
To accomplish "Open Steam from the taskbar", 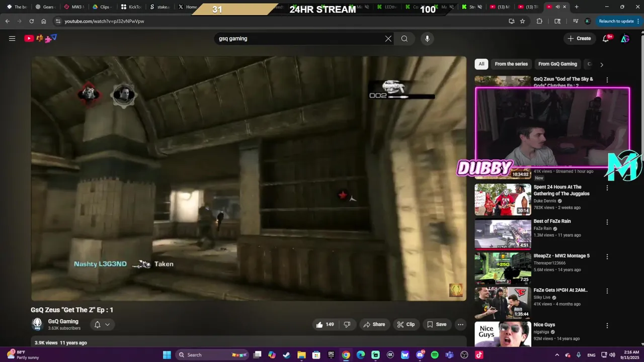I will pyautogui.click(x=287, y=355).
